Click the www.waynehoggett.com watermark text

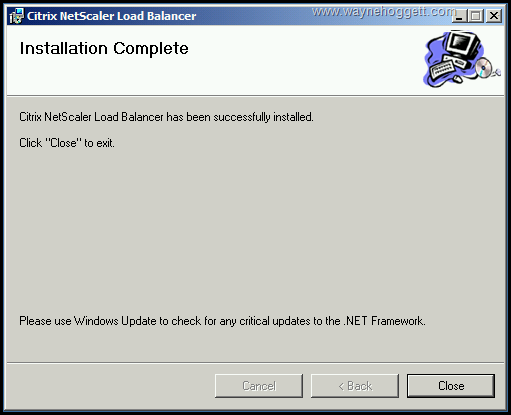384,12
